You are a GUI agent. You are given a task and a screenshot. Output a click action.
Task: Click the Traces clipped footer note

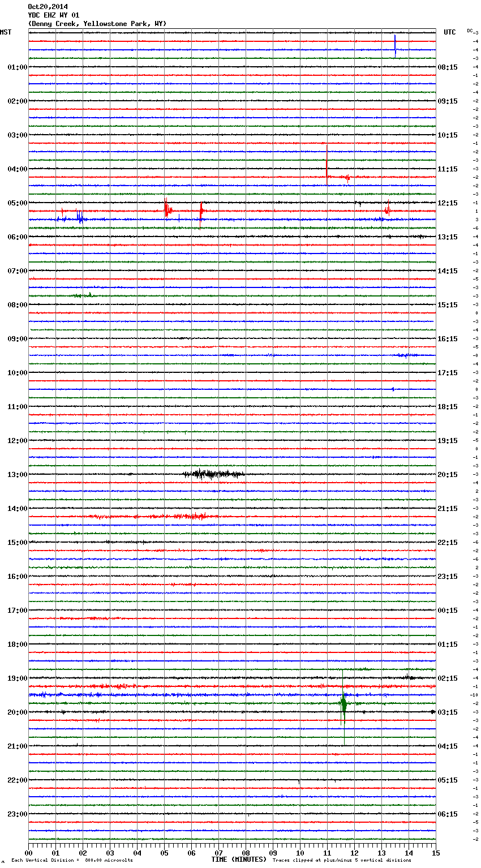pyautogui.click(x=342, y=860)
